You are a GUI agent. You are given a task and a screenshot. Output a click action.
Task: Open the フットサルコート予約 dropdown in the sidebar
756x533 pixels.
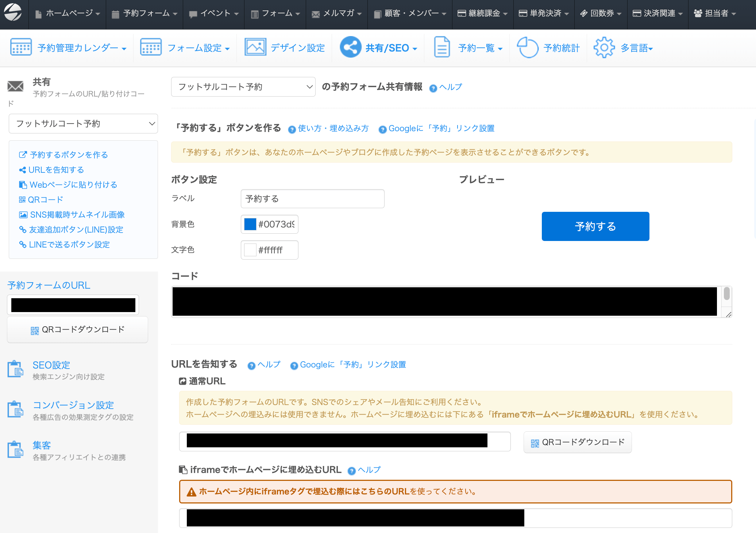[83, 124]
